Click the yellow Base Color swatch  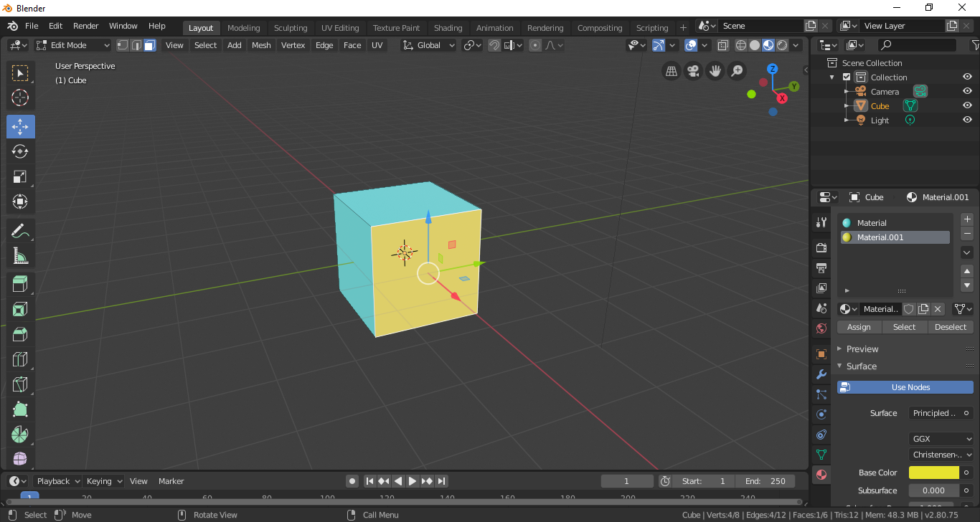933,472
